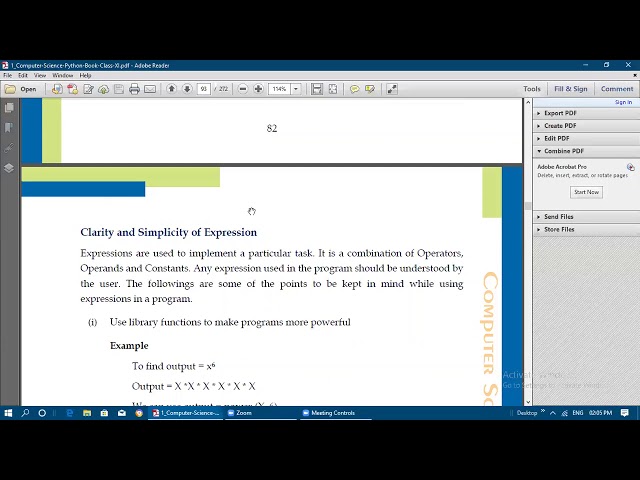Open the Help menu
640x480 pixels.
(x=85, y=75)
